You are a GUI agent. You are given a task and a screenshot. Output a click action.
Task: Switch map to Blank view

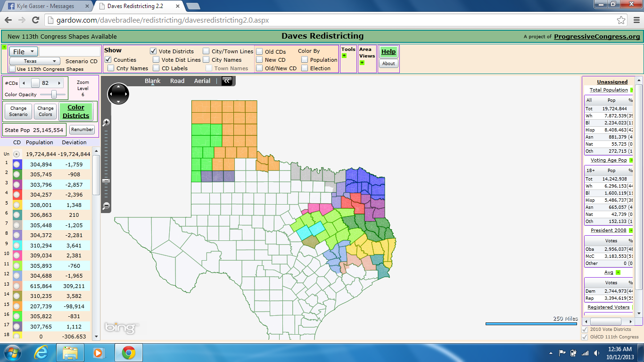[153, 81]
